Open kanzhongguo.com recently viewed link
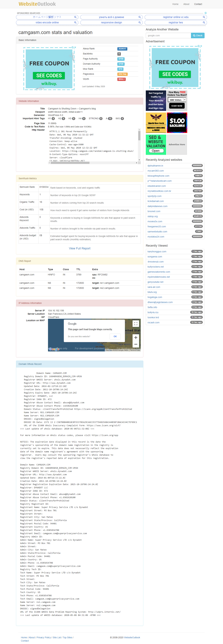 point(157,252)
